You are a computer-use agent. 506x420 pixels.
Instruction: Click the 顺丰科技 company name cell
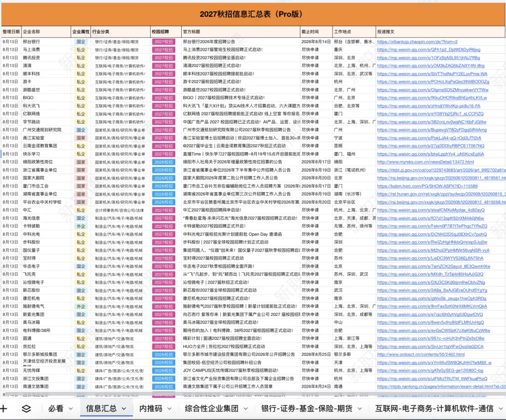point(46,74)
